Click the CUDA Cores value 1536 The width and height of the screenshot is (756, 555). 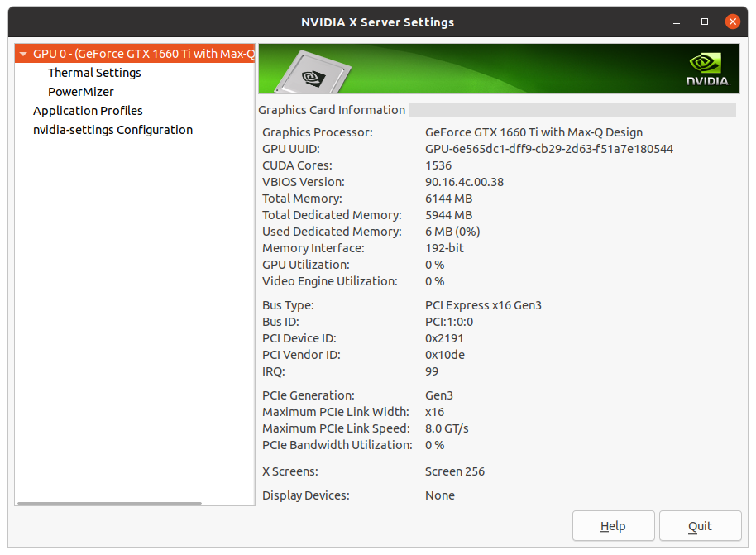coord(438,165)
